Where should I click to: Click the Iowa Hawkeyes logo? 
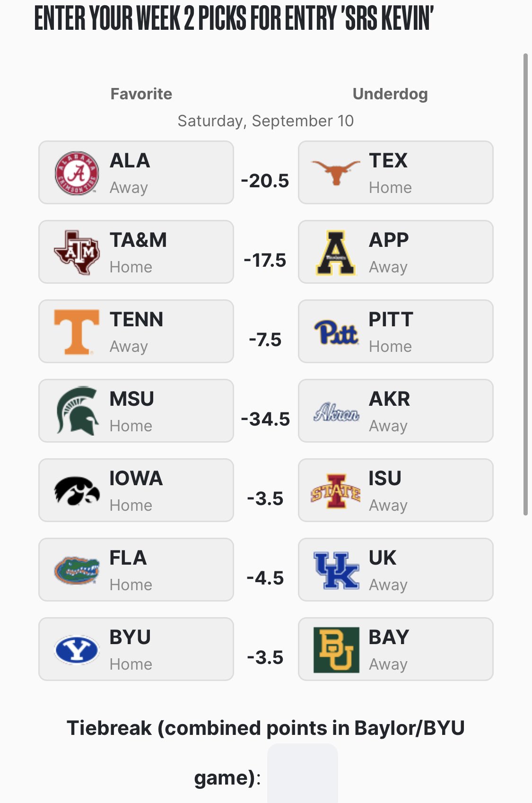[77, 491]
